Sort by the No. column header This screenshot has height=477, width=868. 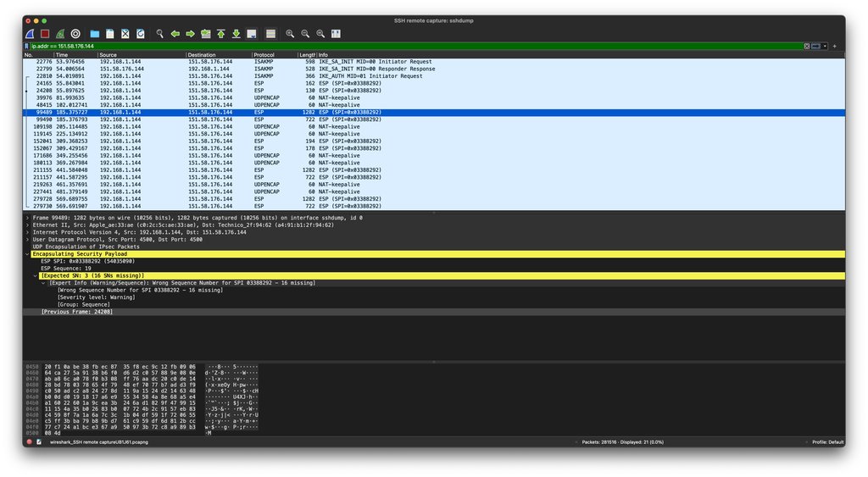pyautogui.click(x=38, y=55)
